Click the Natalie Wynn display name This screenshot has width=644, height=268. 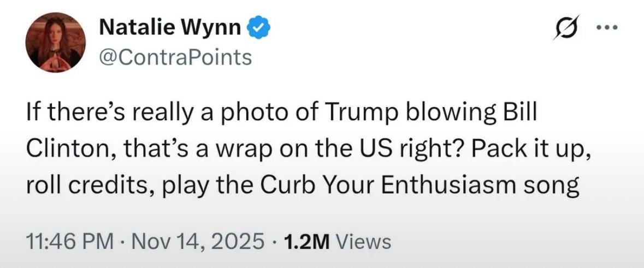(x=170, y=27)
